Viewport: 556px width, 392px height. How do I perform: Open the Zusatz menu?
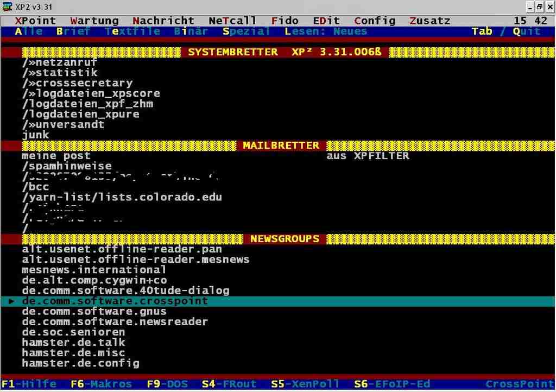click(429, 21)
